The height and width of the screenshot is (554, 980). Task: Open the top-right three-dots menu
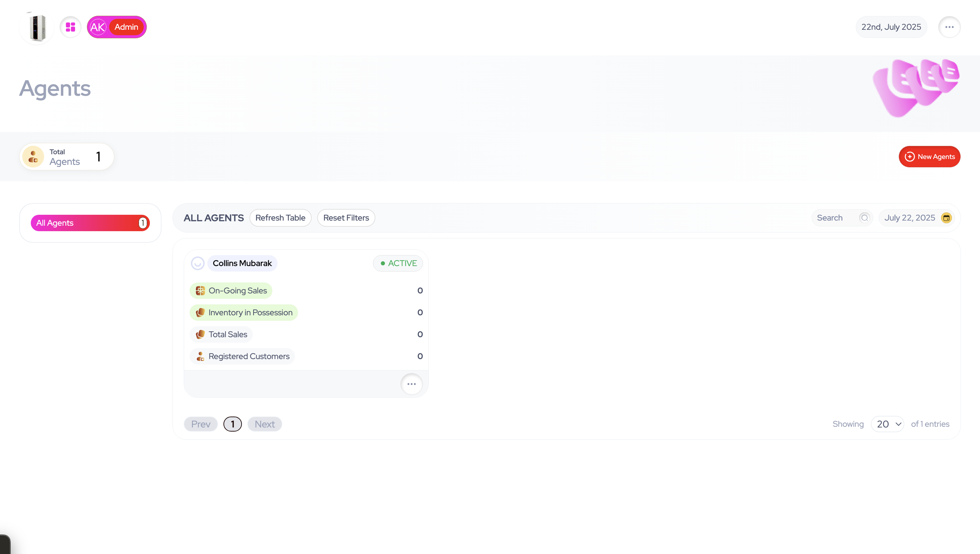[949, 27]
